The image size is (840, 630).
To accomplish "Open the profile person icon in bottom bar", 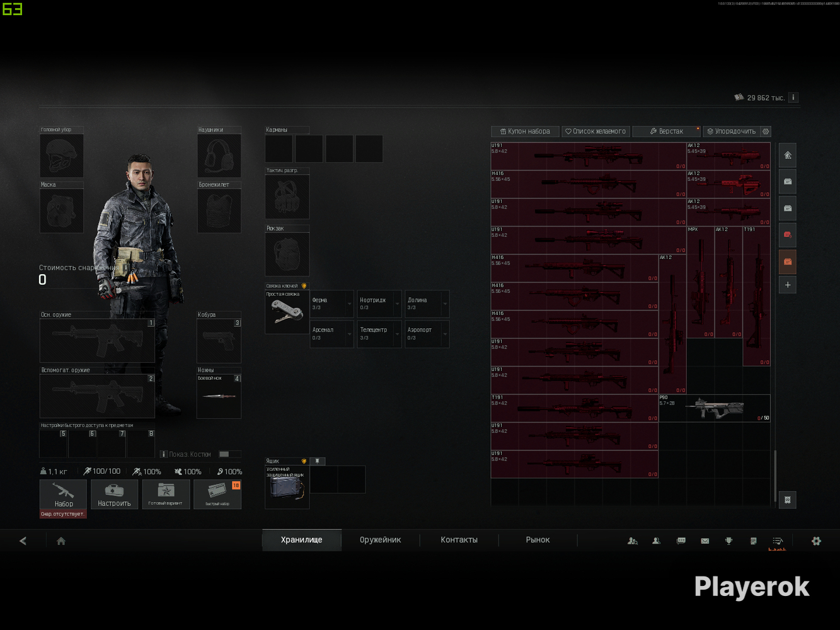I will coord(657,541).
